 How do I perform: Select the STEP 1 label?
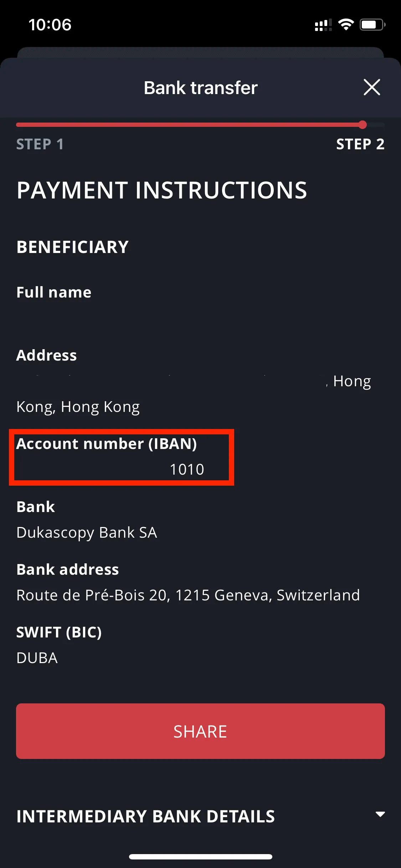(39, 145)
